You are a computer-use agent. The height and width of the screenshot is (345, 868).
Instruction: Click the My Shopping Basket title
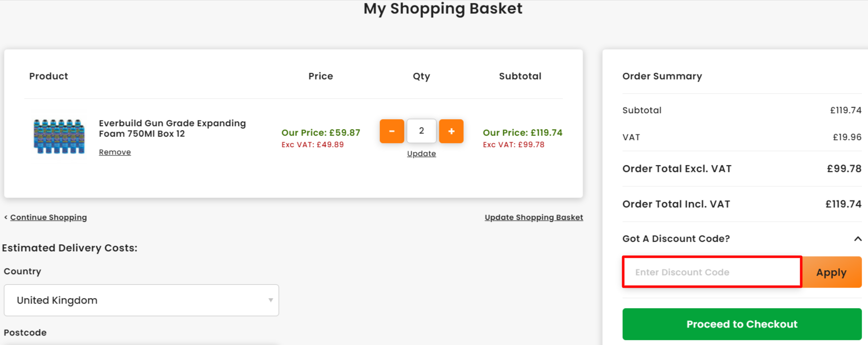tap(443, 9)
